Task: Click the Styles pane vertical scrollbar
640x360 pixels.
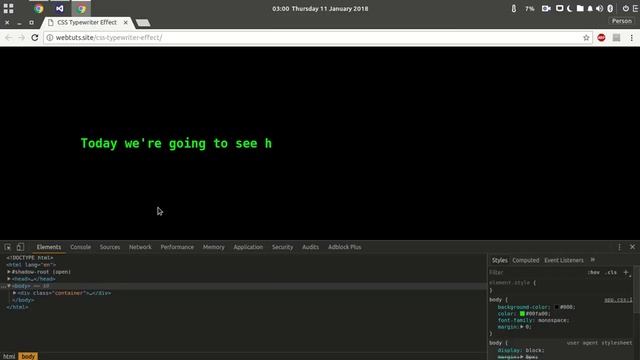Action: click(636, 290)
